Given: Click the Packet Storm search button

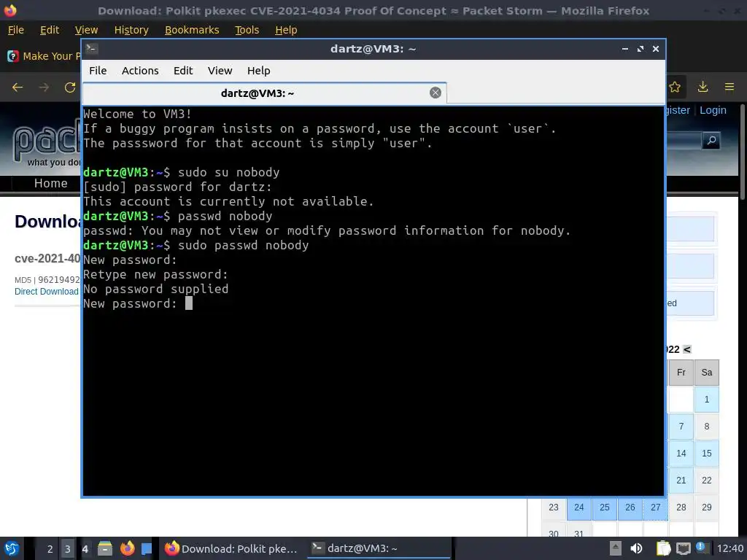Looking at the screenshot, I should point(711,141).
